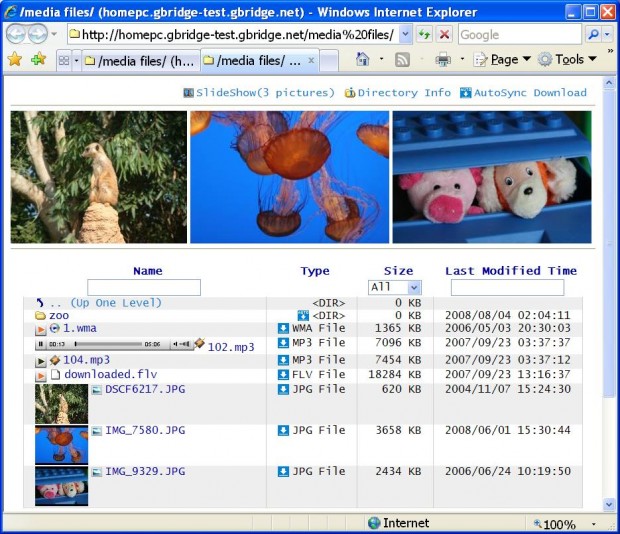Download 102.mp3 using its download icon
This screenshot has width=620, height=534.
coord(283,343)
